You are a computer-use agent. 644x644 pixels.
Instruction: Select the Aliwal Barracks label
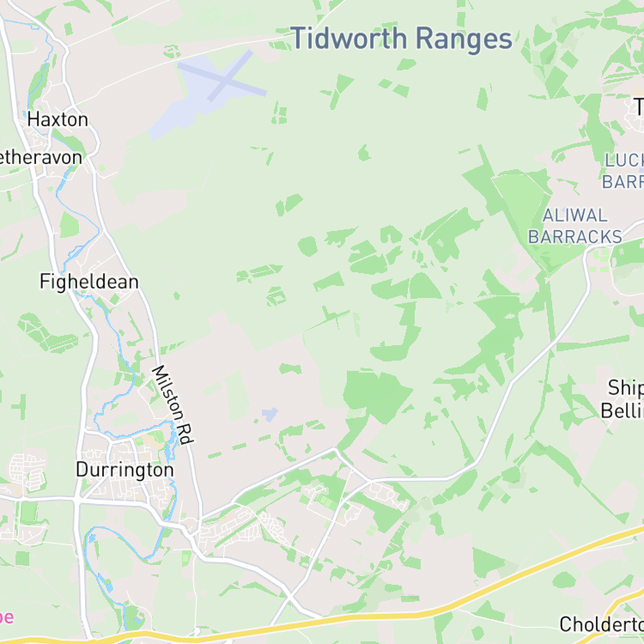point(575,227)
